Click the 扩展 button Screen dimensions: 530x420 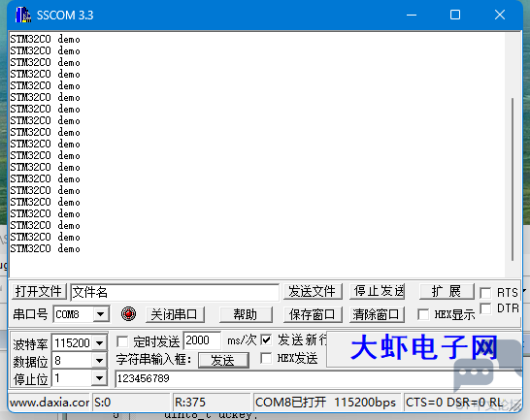pos(447,291)
